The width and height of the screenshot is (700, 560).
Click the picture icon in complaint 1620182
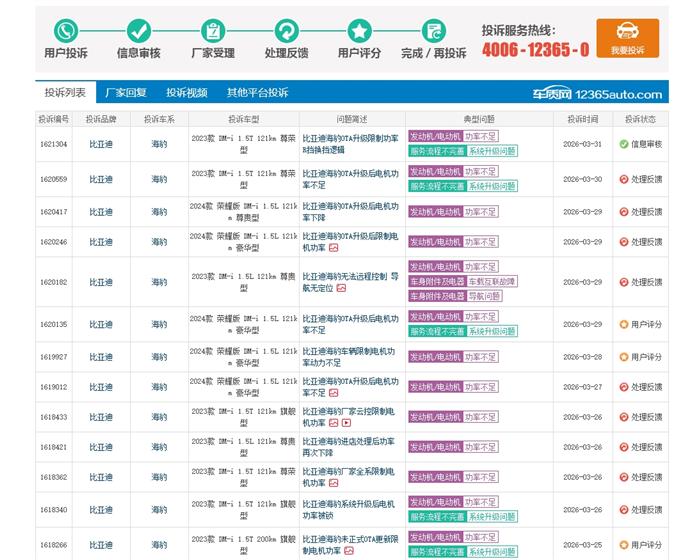(x=340, y=288)
